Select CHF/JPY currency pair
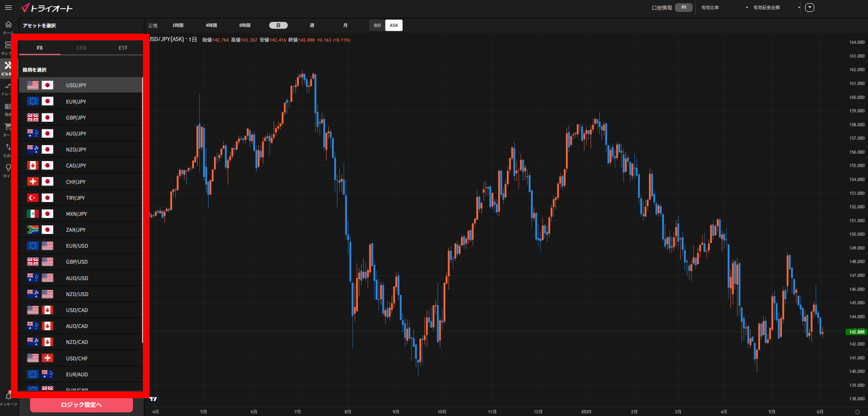 (x=81, y=181)
